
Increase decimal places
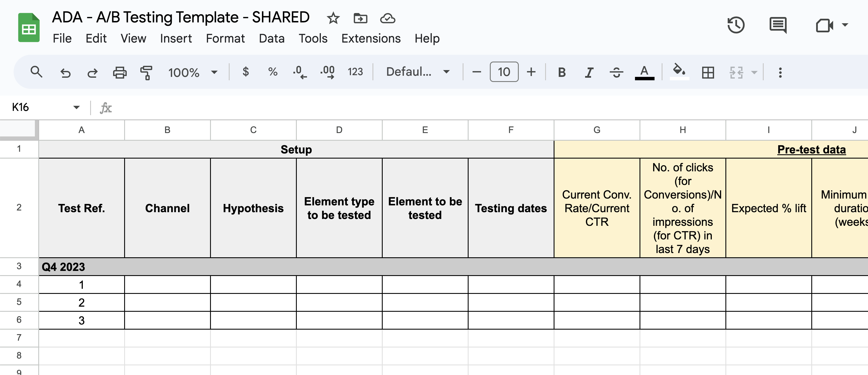pyautogui.click(x=327, y=72)
